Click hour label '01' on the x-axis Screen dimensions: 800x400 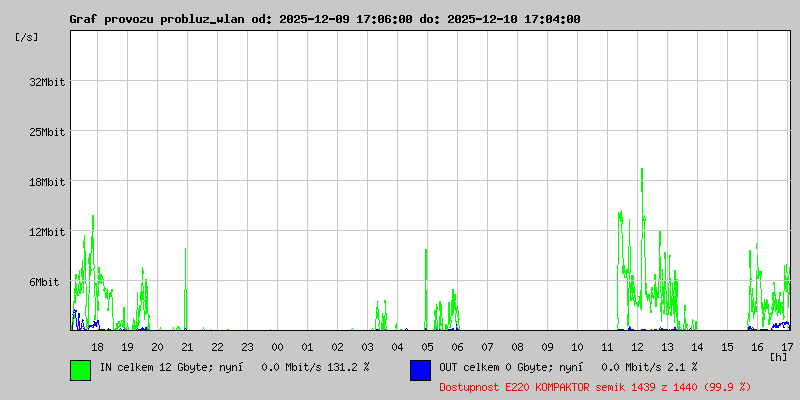(307, 347)
